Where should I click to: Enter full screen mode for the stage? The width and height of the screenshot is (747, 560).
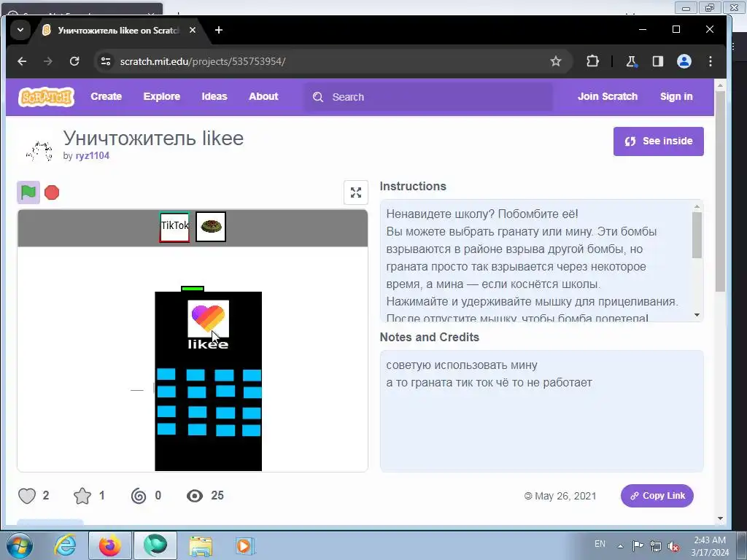tap(356, 192)
